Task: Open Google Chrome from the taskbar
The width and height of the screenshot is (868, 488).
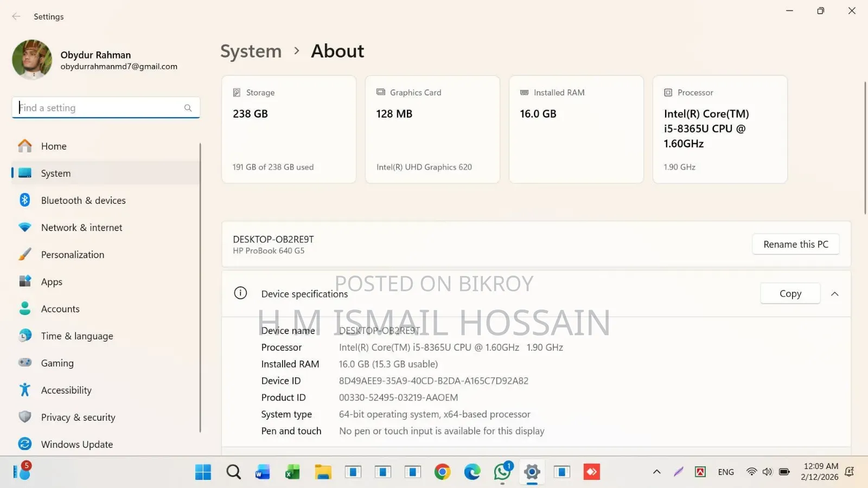Action: [442, 472]
